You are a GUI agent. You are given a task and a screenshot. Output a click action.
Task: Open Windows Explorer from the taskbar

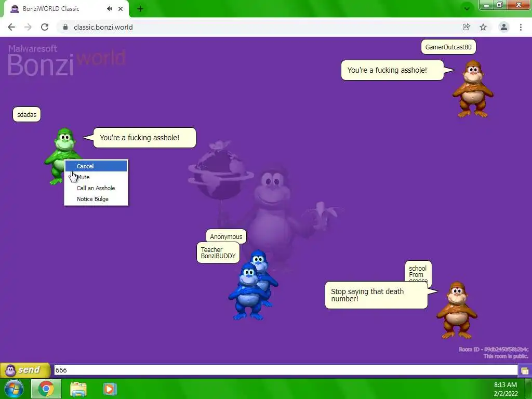(x=78, y=389)
